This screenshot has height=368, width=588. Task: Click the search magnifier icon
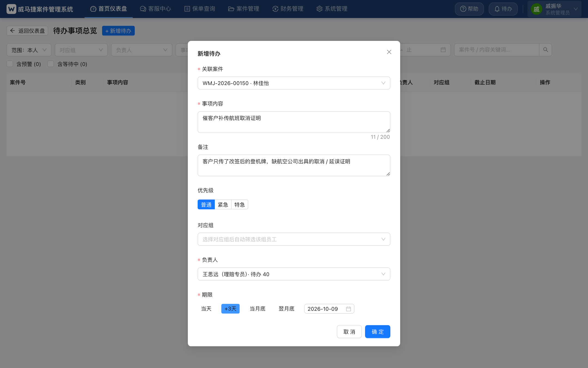click(546, 50)
